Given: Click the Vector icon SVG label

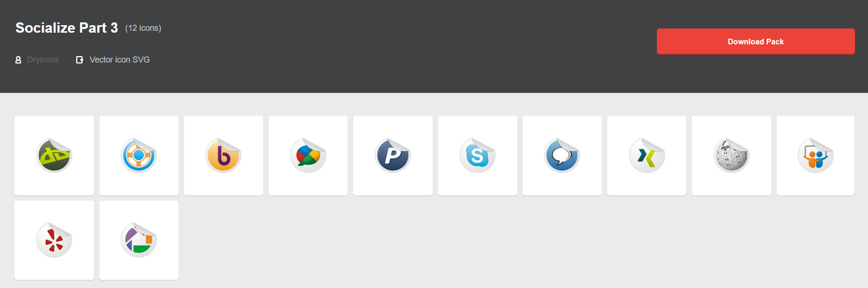Looking at the screenshot, I should coord(120,60).
